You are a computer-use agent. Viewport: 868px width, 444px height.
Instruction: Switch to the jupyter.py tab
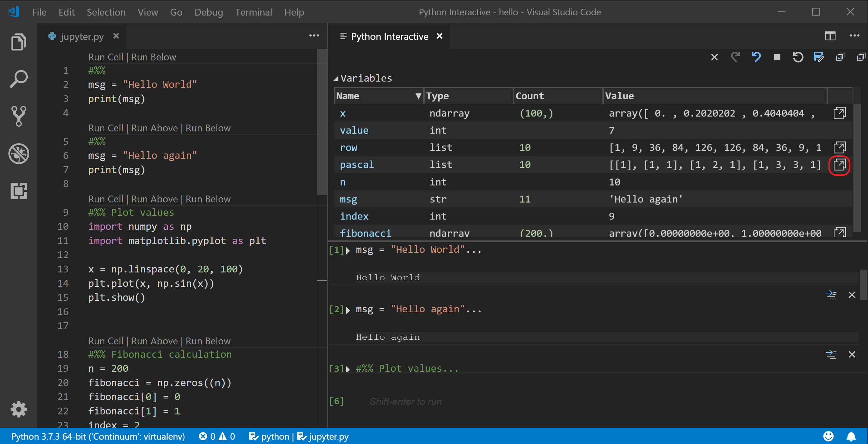tap(82, 36)
